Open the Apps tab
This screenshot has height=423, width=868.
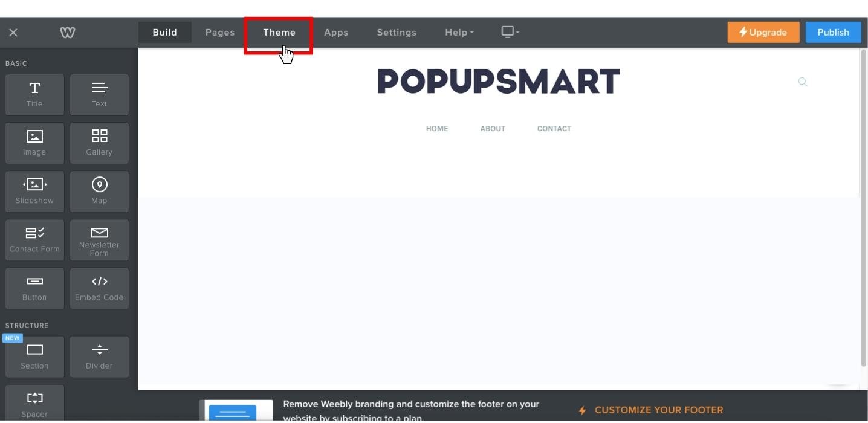click(x=336, y=33)
